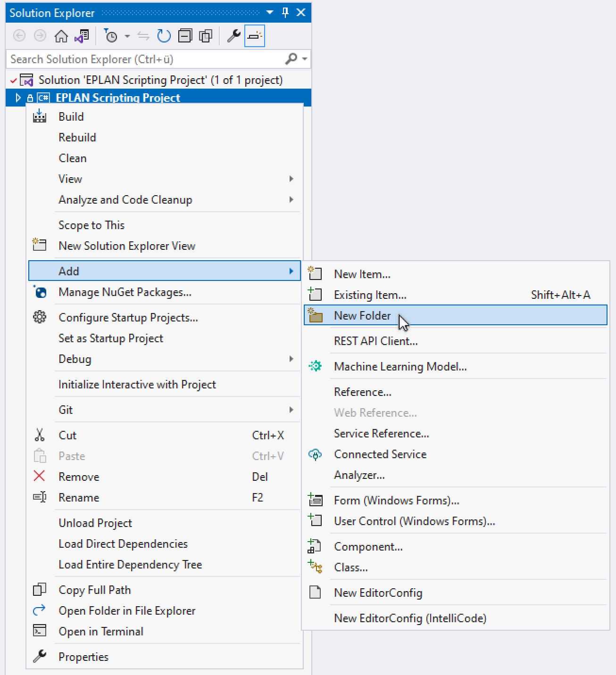The height and width of the screenshot is (675, 616).
Task: Open the Git submenu
Action: click(x=165, y=410)
